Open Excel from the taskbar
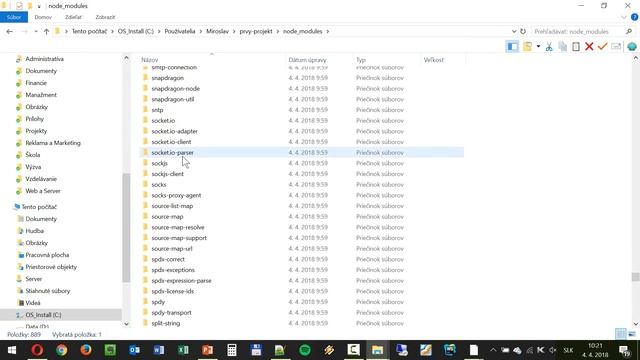Viewport: 640px width, 360px height. 183,350
